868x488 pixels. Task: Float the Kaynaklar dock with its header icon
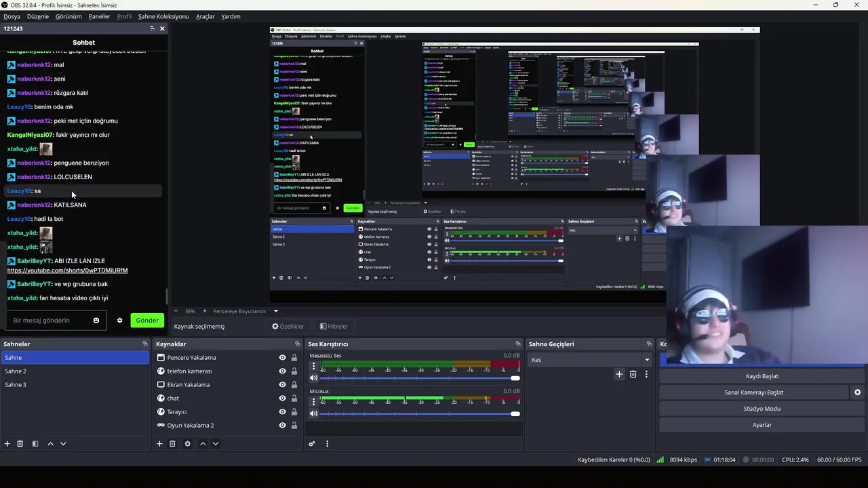pos(297,344)
